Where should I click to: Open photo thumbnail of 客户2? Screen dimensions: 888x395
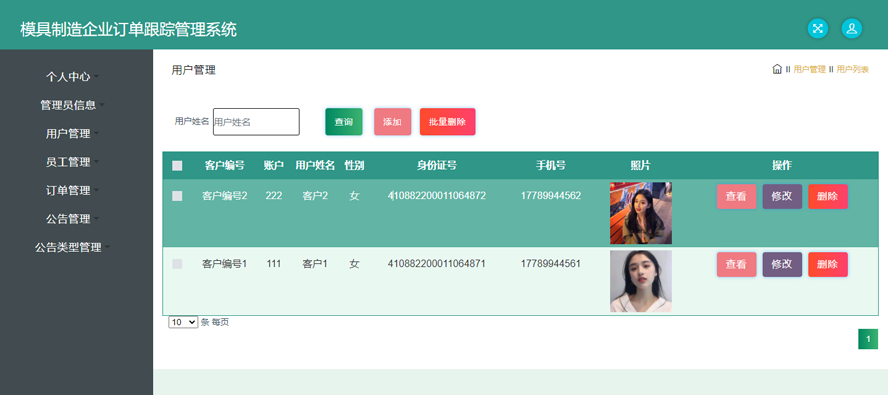(x=641, y=213)
